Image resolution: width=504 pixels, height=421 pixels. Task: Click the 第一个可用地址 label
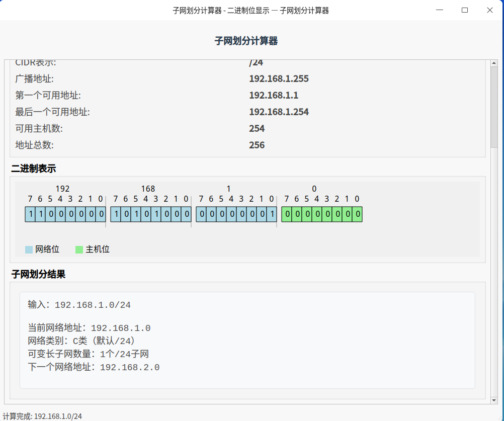point(48,96)
